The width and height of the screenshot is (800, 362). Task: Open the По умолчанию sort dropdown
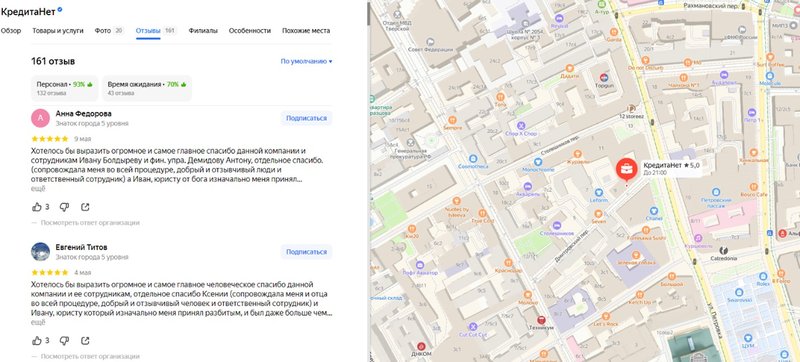click(306, 61)
